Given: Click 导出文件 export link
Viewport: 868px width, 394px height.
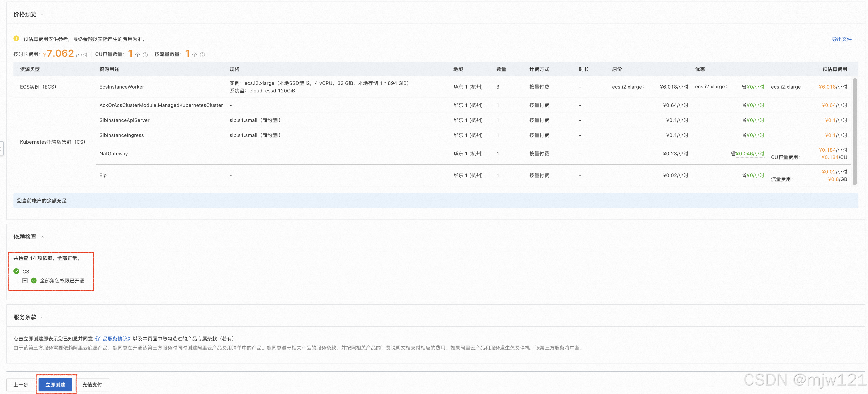Looking at the screenshot, I should (x=841, y=39).
